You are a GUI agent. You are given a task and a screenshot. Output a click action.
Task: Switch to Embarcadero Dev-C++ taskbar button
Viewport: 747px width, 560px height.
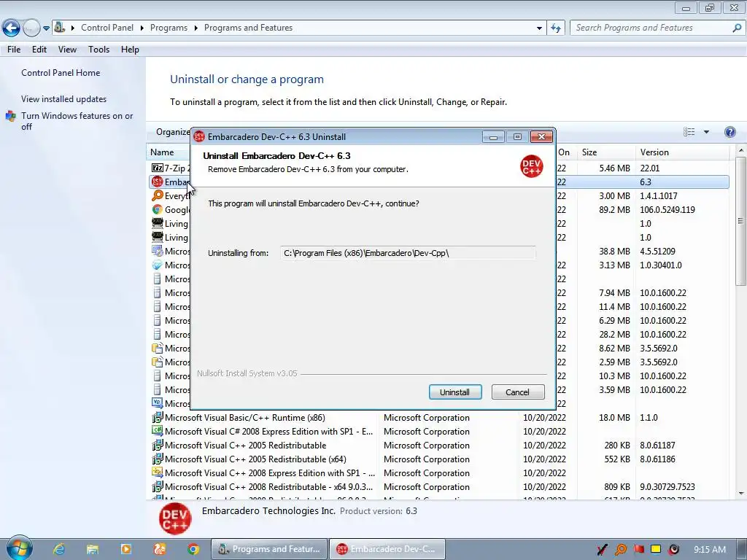(x=387, y=549)
